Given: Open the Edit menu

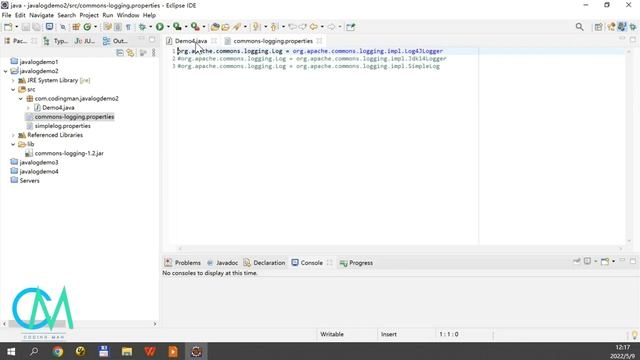Looking at the screenshot, I should pos(20,15).
